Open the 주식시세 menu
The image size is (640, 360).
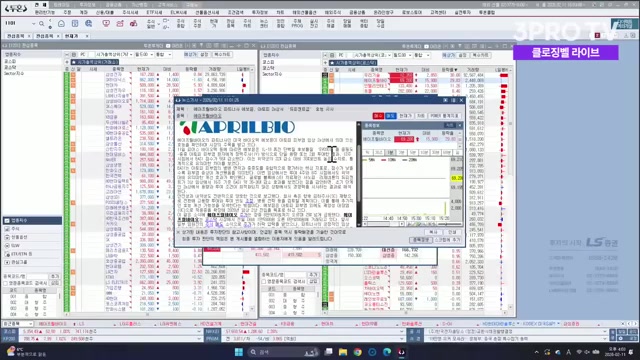pos(130,13)
